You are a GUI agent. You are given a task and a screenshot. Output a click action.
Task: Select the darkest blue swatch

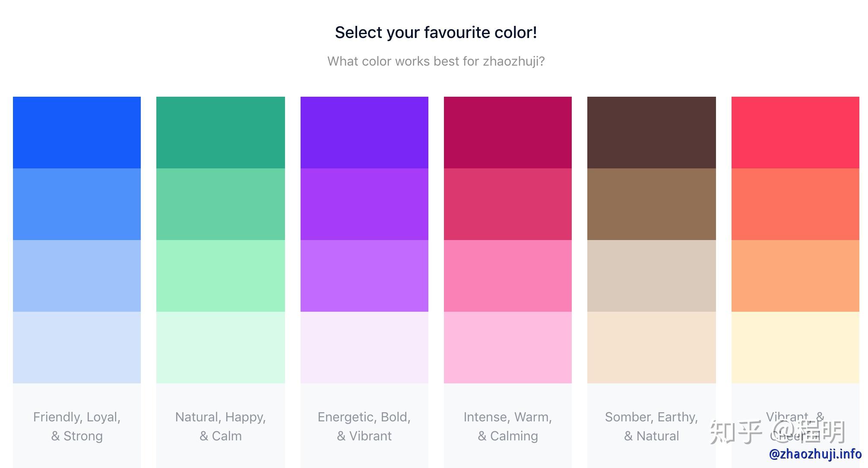(x=77, y=133)
